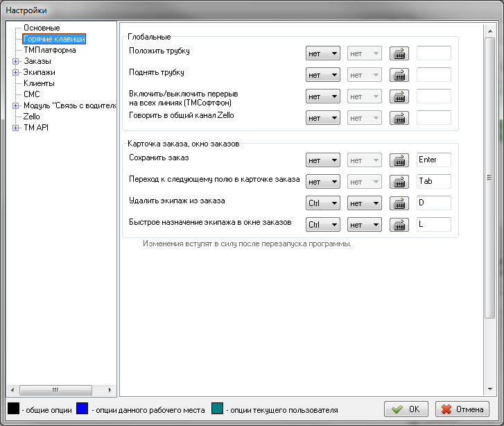Click keyboard icon for Включить/выключить перерыв

click(x=399, y=96)
